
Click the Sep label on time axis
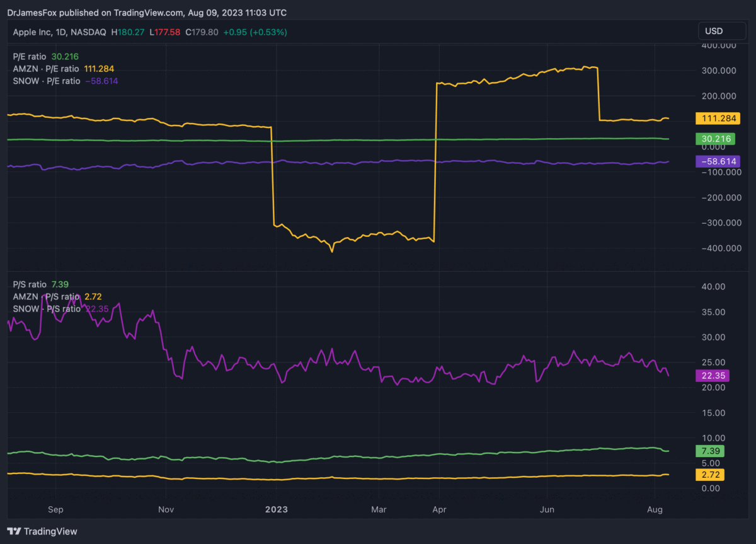pyautogui.click(x=55, y=508)
